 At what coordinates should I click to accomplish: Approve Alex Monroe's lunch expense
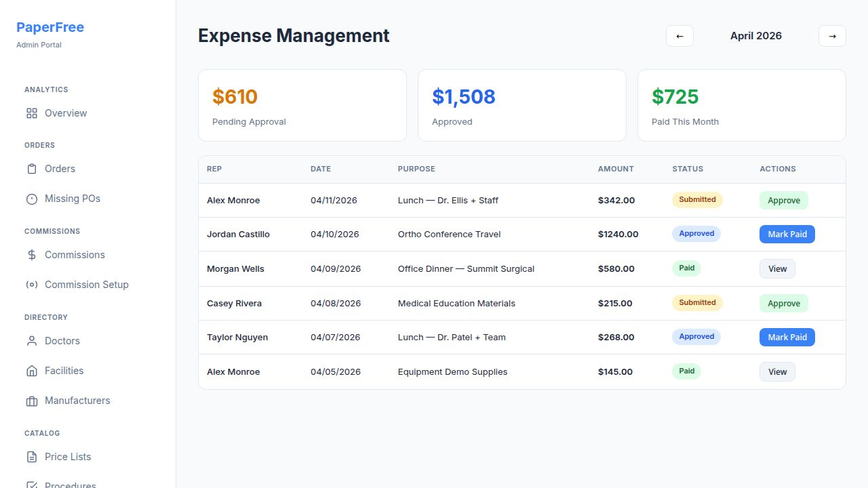[x=783, y=200]
